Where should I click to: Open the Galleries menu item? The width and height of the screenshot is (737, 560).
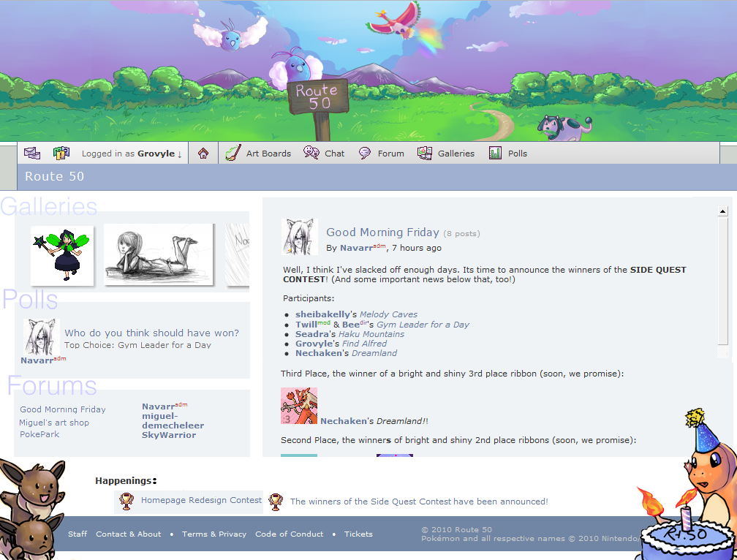pos(456,154)
